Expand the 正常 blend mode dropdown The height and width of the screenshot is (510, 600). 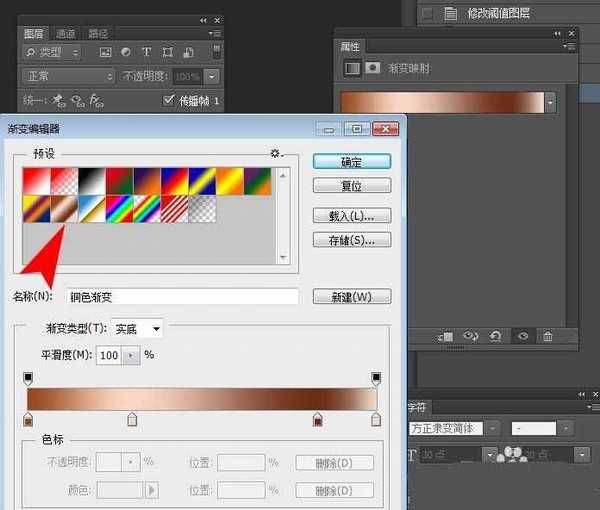[68, 76]
